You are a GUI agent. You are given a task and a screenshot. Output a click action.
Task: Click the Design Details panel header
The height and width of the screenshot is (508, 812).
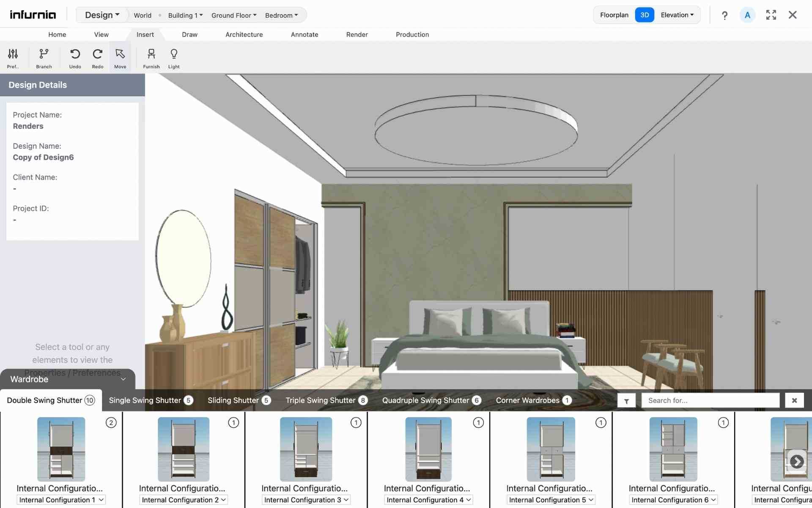click(72, 85)
